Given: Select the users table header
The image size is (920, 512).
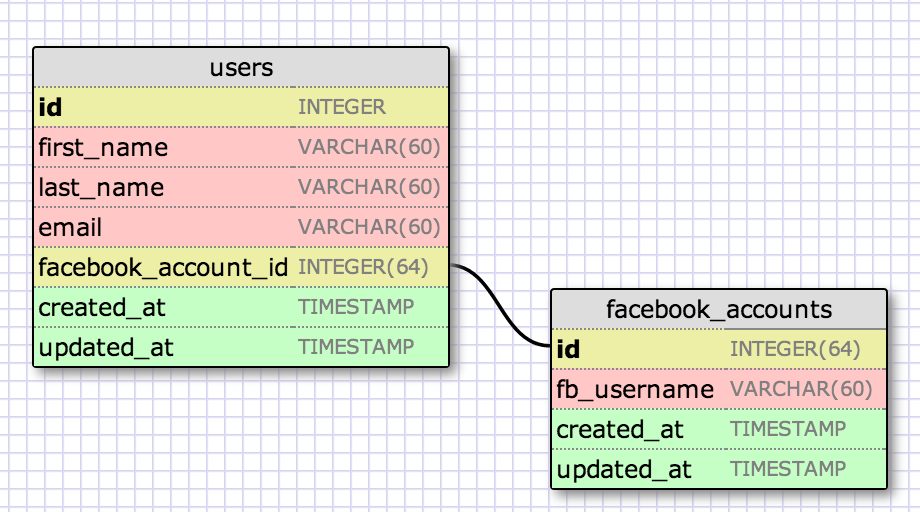Looking at the screenshot, I should [241, 68].
